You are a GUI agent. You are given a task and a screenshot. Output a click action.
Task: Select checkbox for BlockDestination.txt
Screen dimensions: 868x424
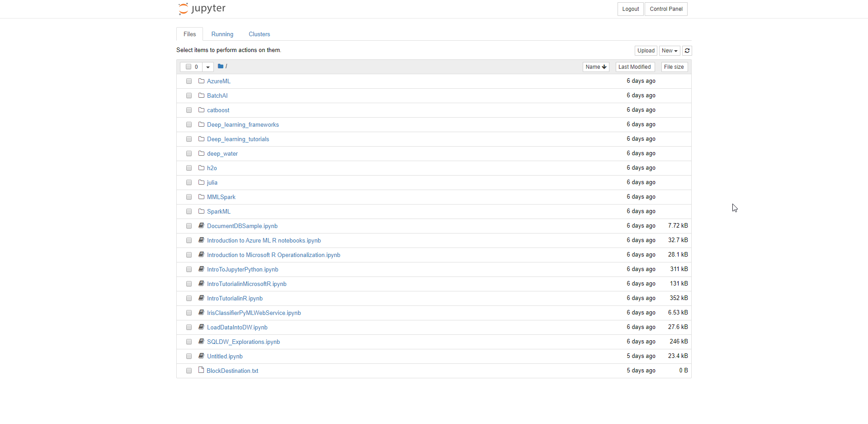[x=189, y=371]
